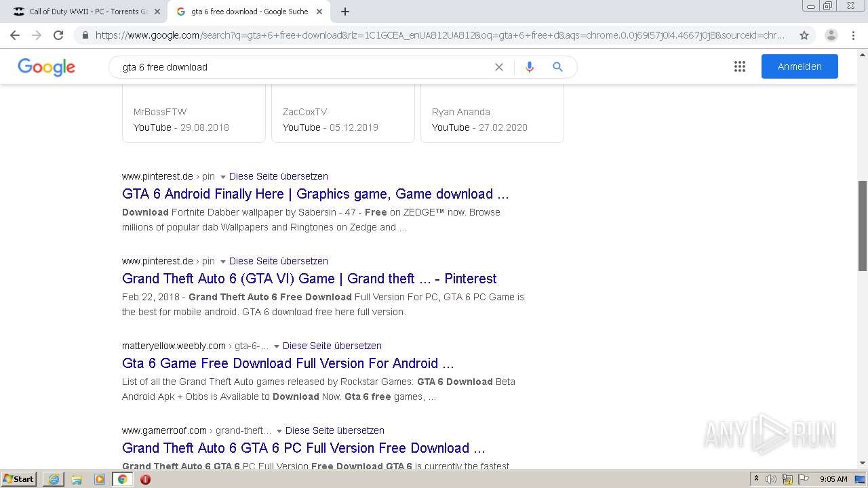Submit search with magnifying glass icon
The image size is (868, 488).
click(557, 67)
